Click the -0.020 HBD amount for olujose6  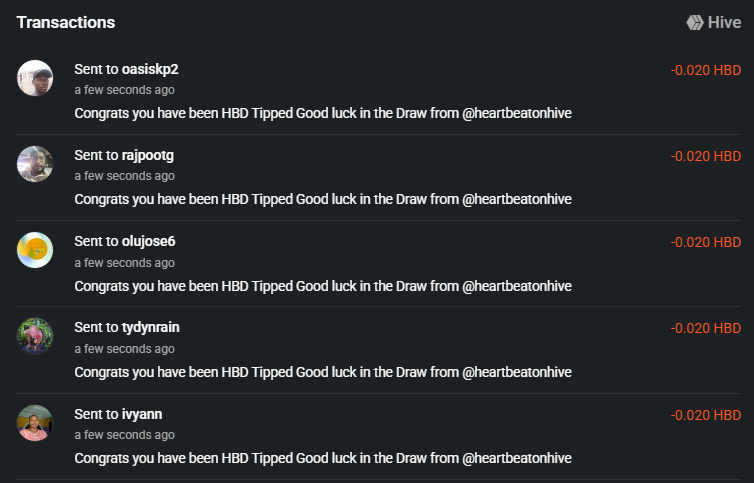coord(705,242)
